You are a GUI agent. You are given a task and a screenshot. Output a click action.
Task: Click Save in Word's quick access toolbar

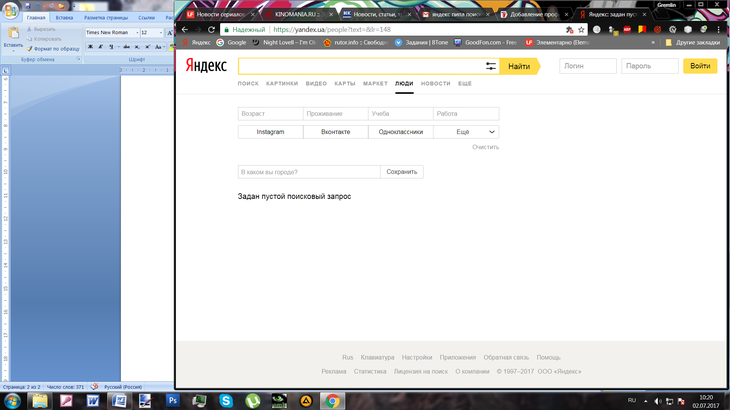(x=27, y=6)
